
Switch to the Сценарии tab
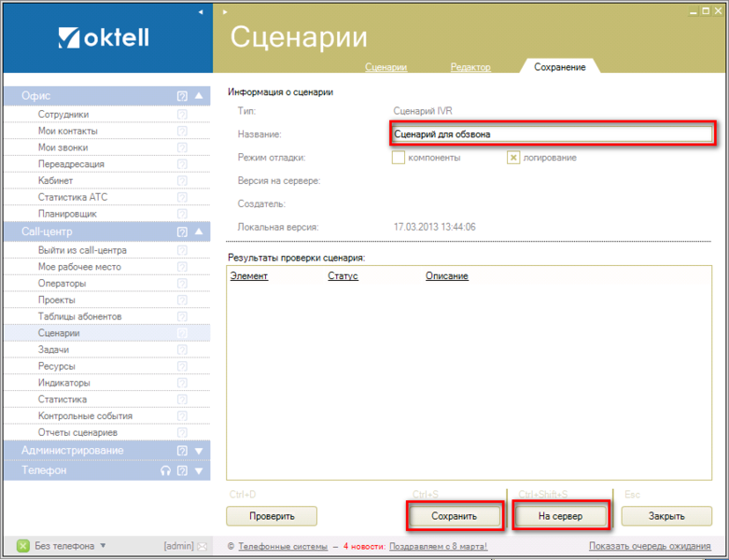(x=386, y=67)
